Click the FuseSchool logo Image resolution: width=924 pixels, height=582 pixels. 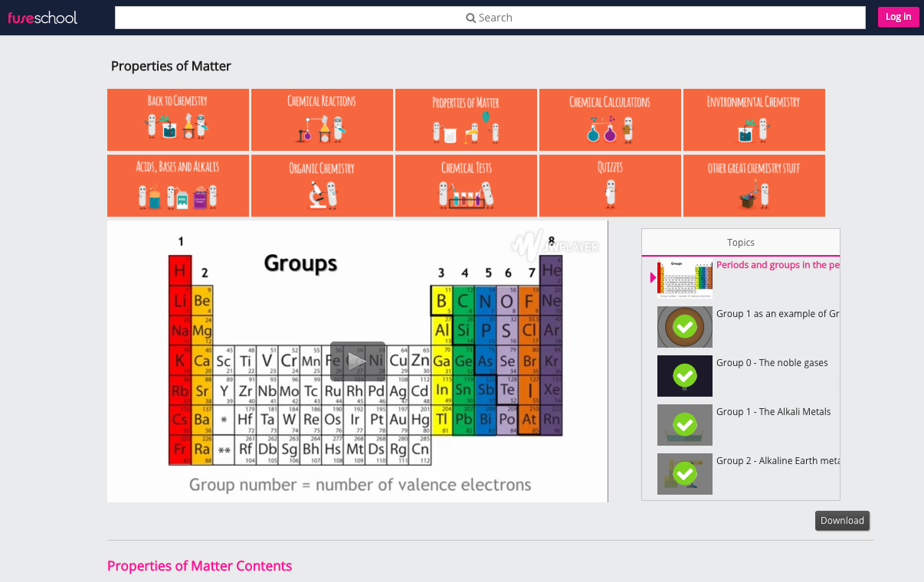42,17
